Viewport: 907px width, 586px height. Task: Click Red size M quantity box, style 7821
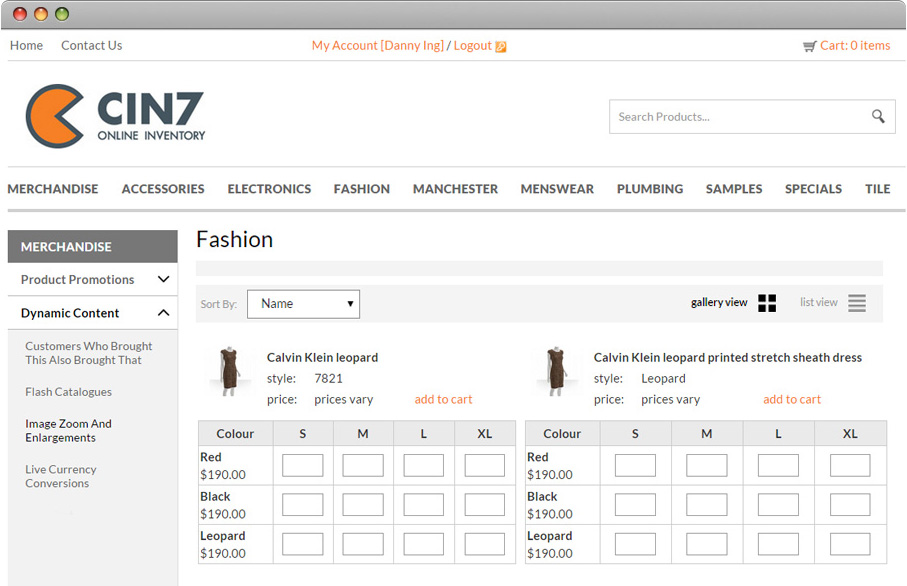[x=363, y=465]
